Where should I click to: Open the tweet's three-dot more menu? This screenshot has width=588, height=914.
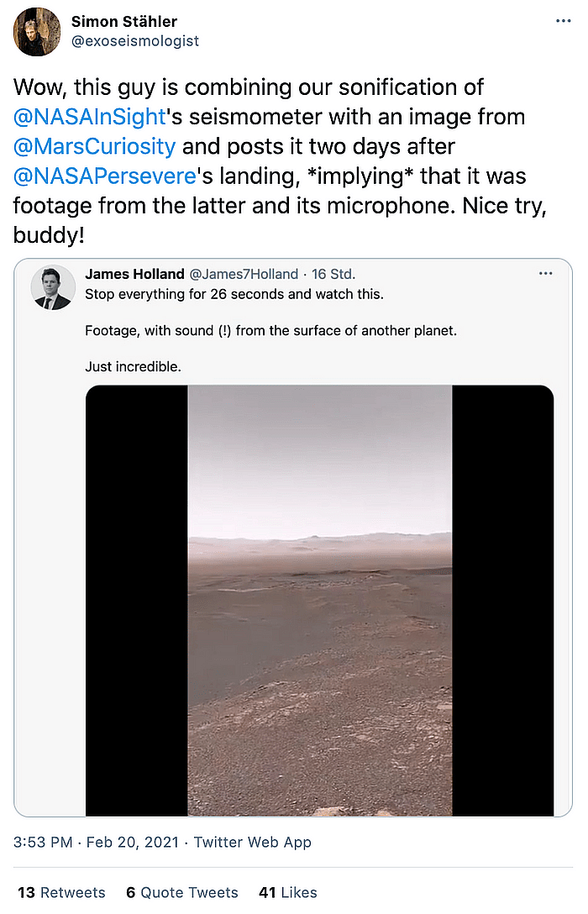563,21
